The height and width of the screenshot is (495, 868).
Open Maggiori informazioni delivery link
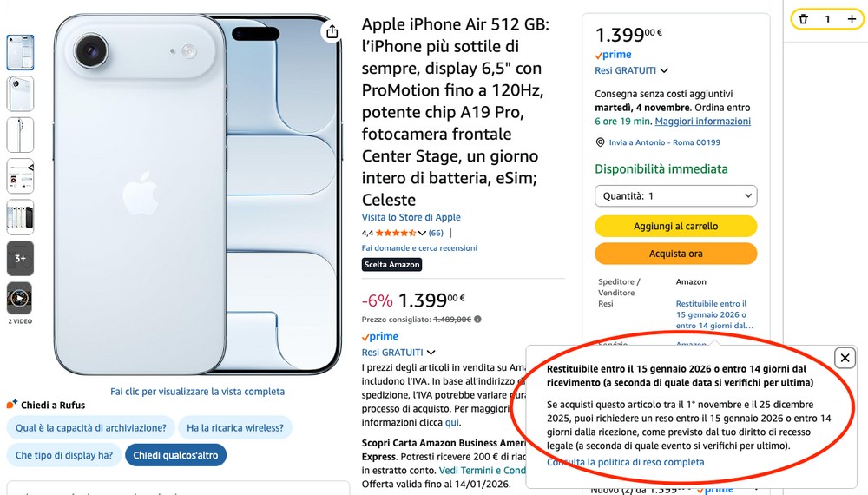click(x=702, y=122)
